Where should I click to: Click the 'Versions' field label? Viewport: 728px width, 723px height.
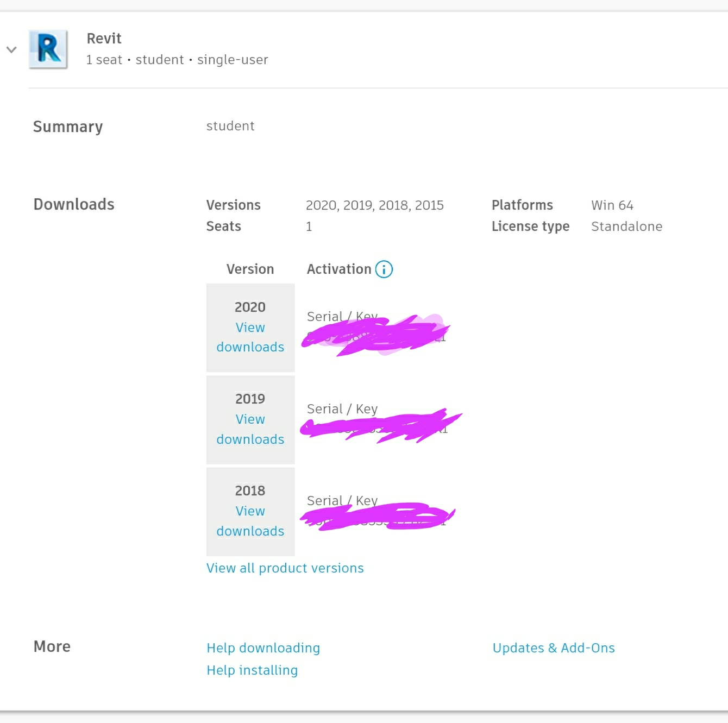coord(234,205)
